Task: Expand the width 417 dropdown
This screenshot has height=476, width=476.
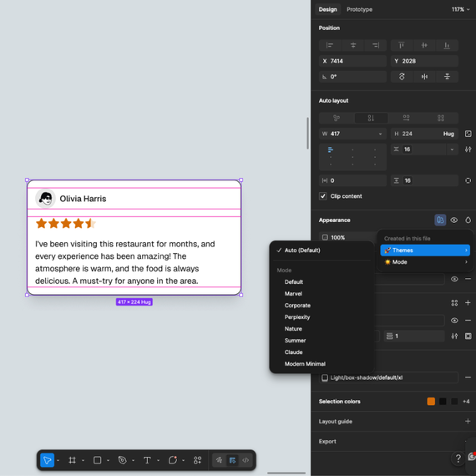Action: 380,134
